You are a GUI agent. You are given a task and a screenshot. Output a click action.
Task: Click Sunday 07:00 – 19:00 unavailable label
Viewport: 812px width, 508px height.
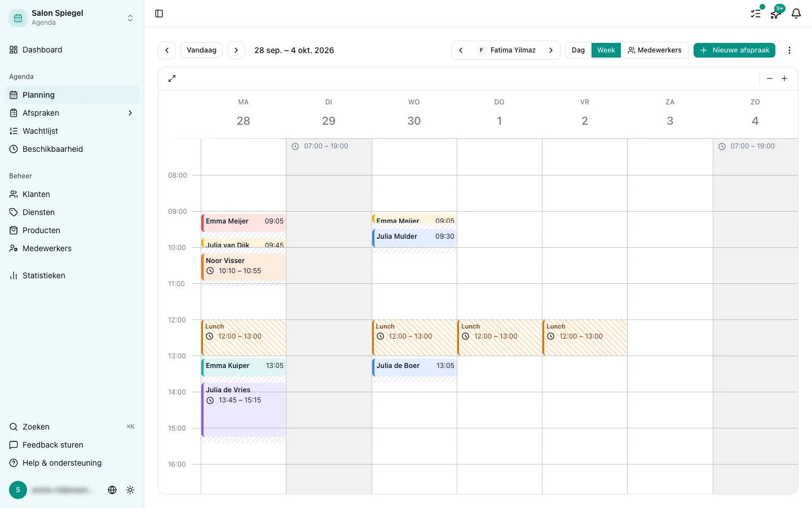(747, 146)
